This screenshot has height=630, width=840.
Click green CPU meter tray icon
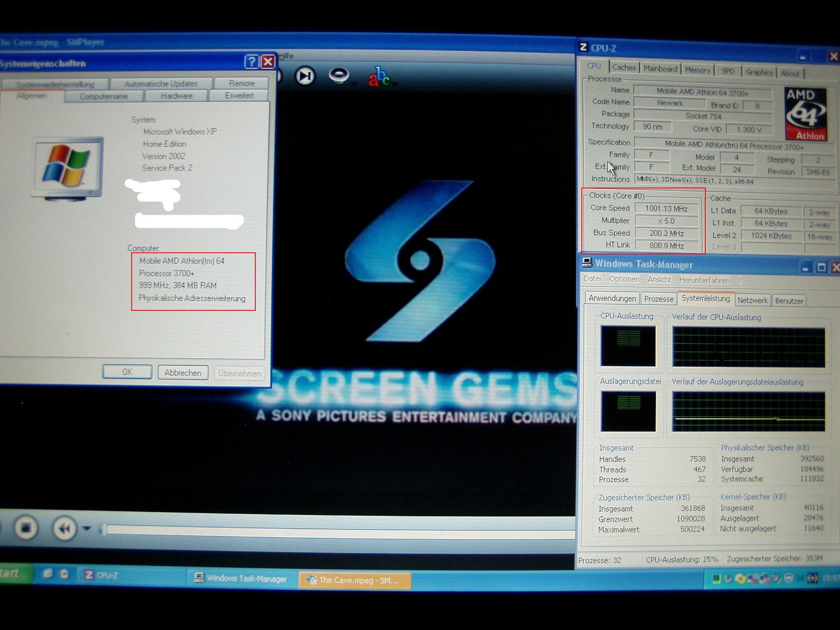pyautogui.click(x=716, y=578)
